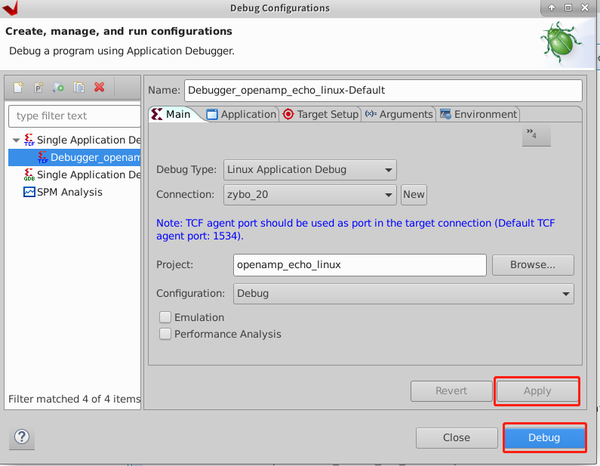
Task: Click the New connection button
Action: click(414, 195)
